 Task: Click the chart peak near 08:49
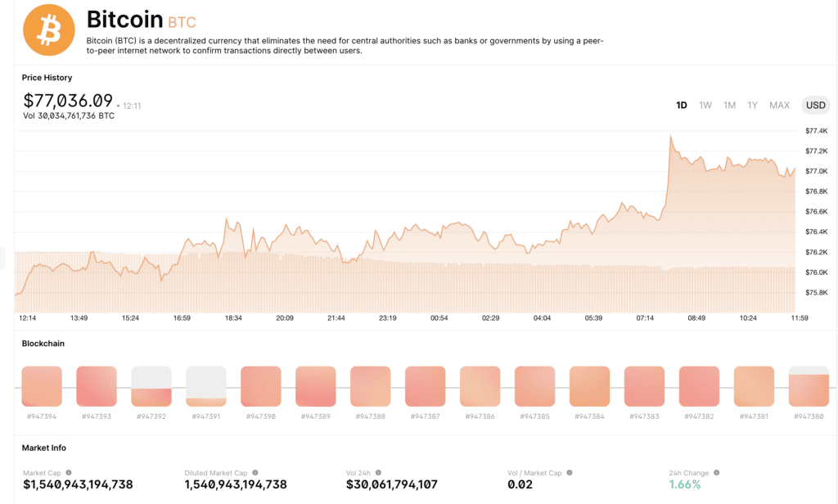tap(671, 137)
